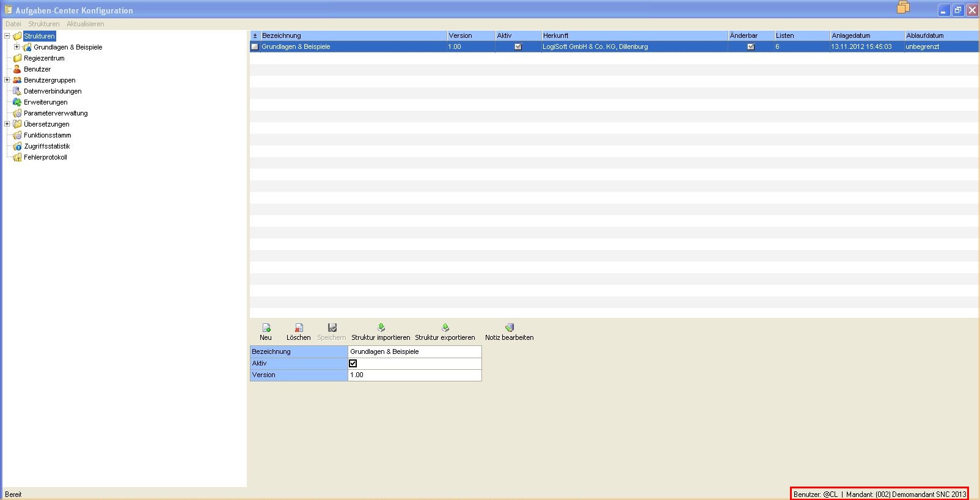The image size is (980, 500).
Task: Click the Herkunft column header
Action: click(635, 35)
